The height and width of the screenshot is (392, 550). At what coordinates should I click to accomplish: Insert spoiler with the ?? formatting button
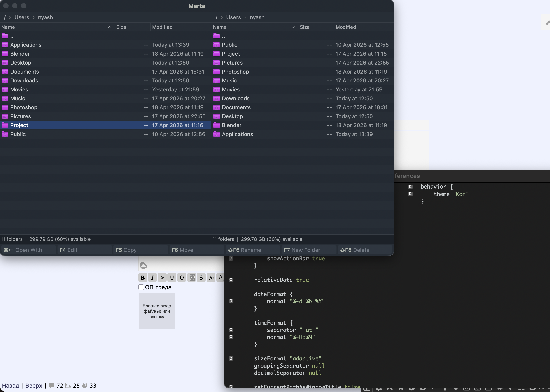(x=192, y=278)
